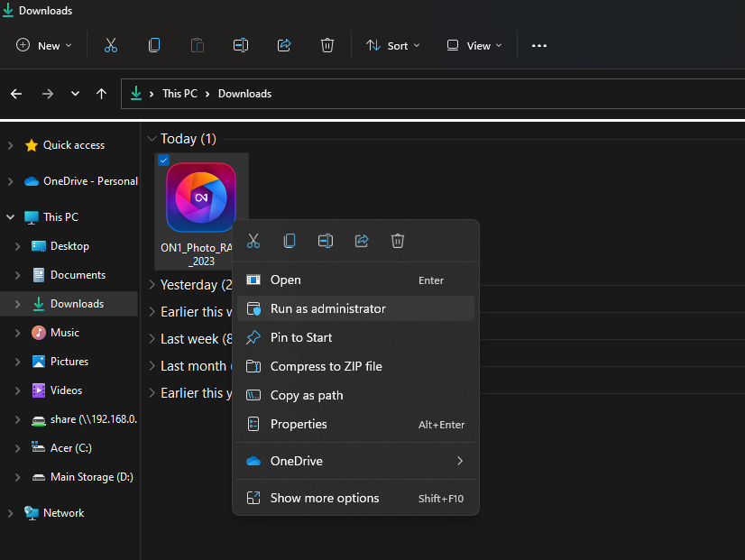
Task: Go up one folder level arrow
Action: click(101, 94)
